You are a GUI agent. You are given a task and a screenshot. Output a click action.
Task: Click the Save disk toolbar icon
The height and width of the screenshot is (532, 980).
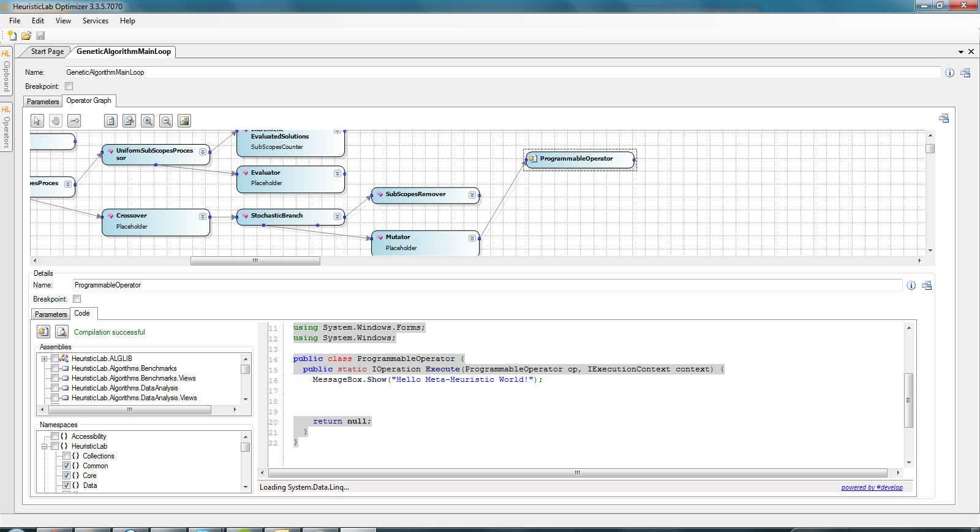40,36
